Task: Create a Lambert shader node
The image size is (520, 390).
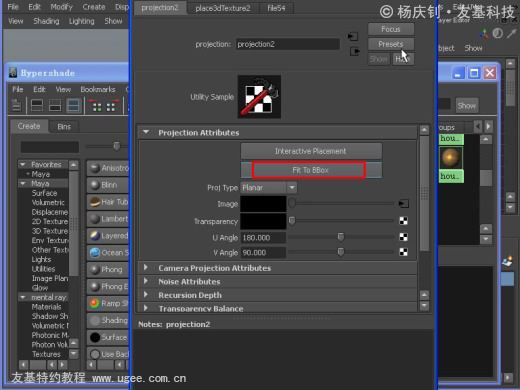Action: tap(108, 219)
